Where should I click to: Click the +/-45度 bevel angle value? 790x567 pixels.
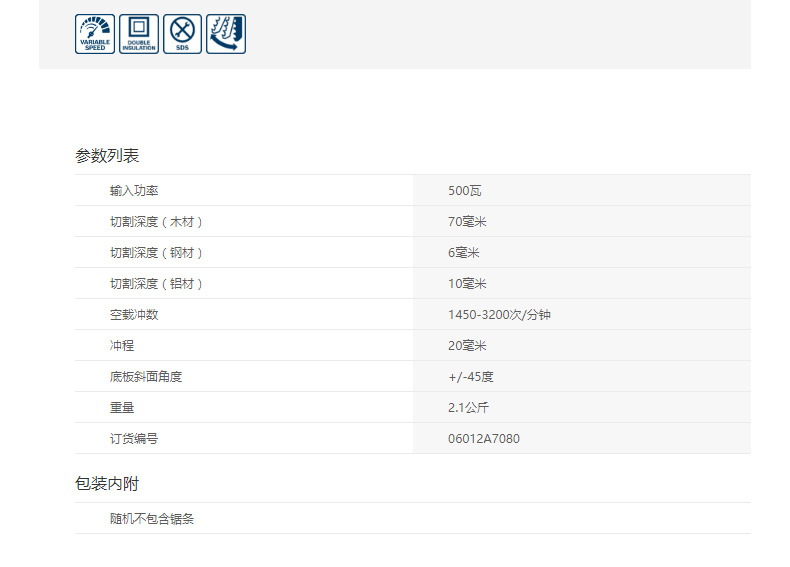tap(471, 376)
